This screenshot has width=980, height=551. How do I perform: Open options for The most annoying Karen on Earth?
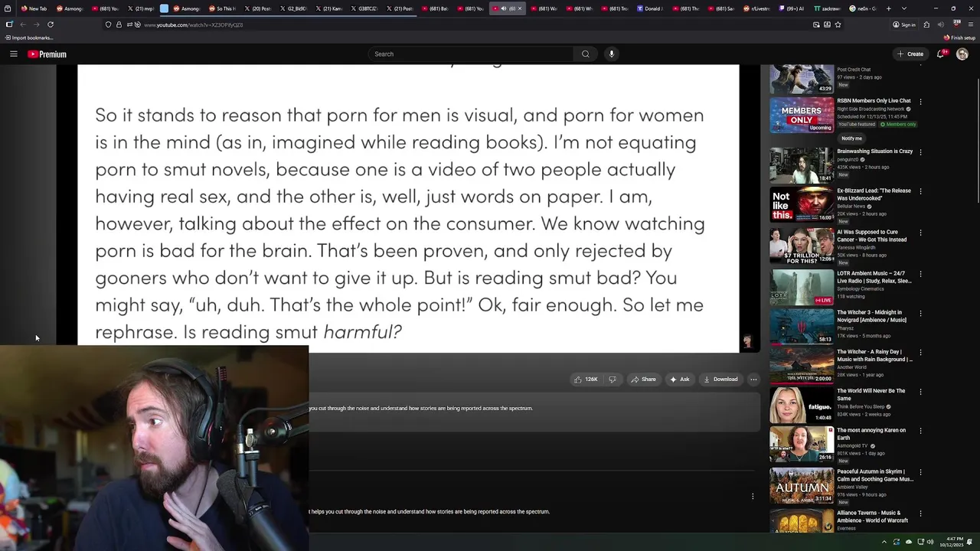pyautogui.click(x=920, y=431)
